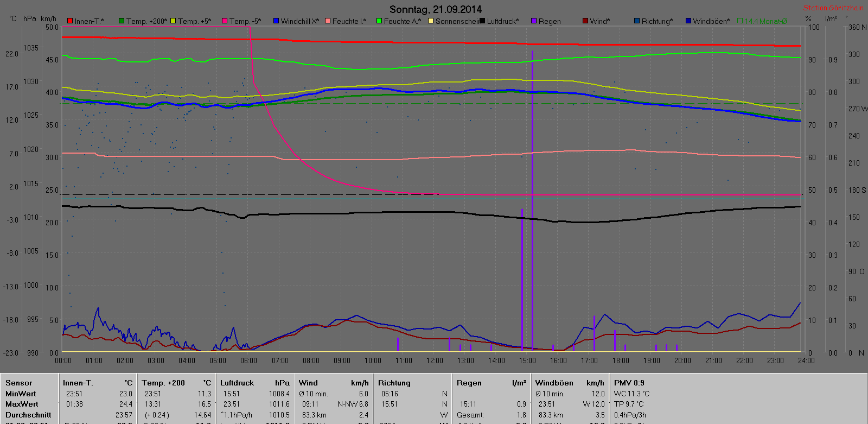868x424 pixels.
Task: Click the WC 11.3 °C value
Action: point(631,394)
